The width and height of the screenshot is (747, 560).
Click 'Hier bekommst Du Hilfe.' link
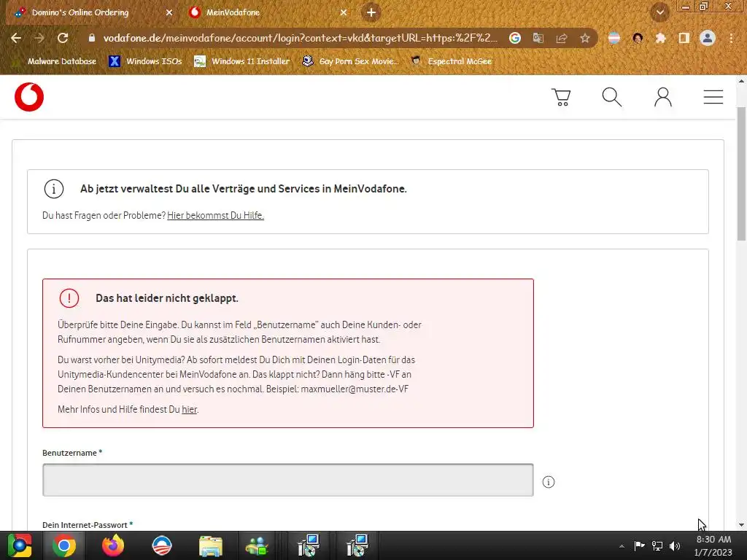(x=215, y=215)
